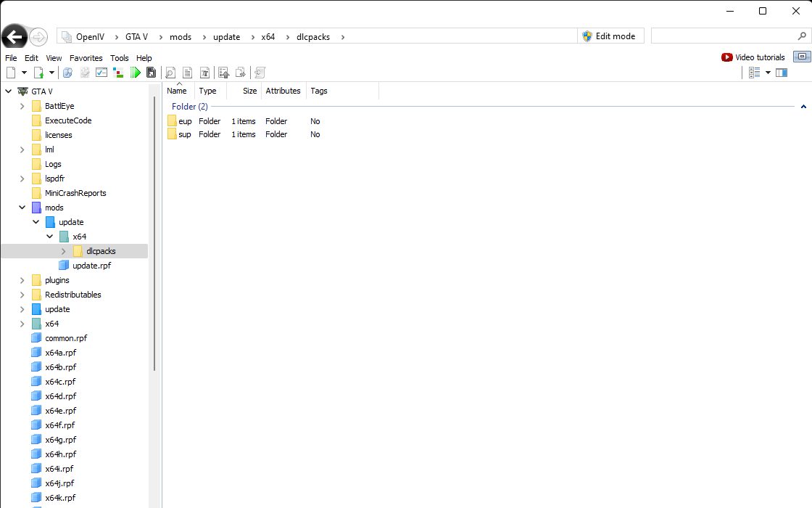Click the text T document toolbar icon
Screen dimensions: 812x508
point(205,73)
